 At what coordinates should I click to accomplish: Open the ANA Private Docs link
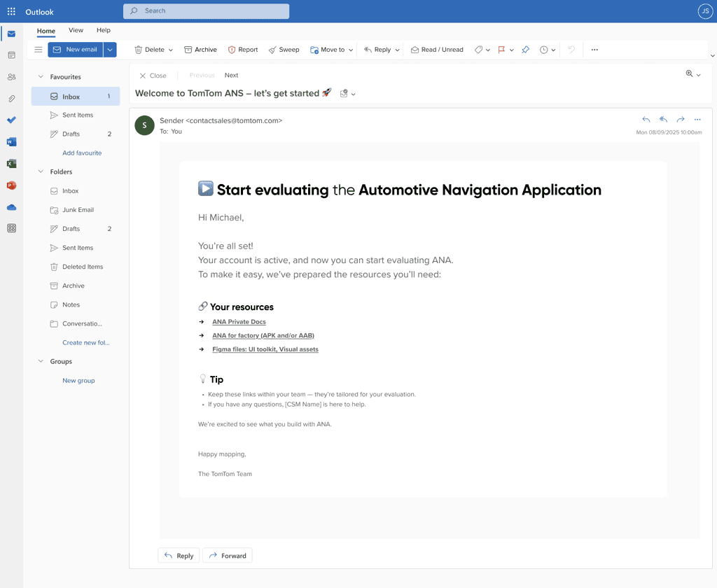(239, 322)
